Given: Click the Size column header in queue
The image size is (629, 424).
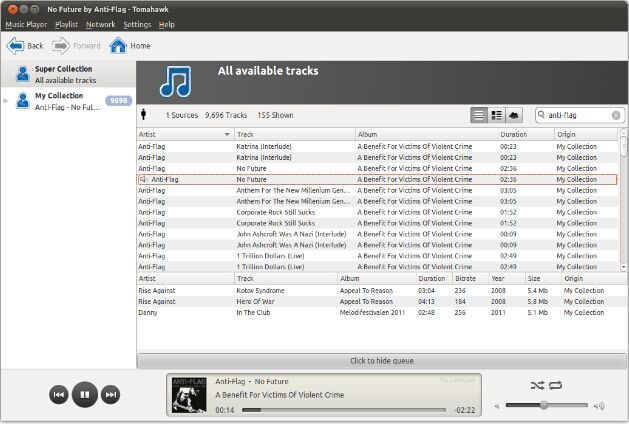Looking at the screenshot, I should coord(543,278).
